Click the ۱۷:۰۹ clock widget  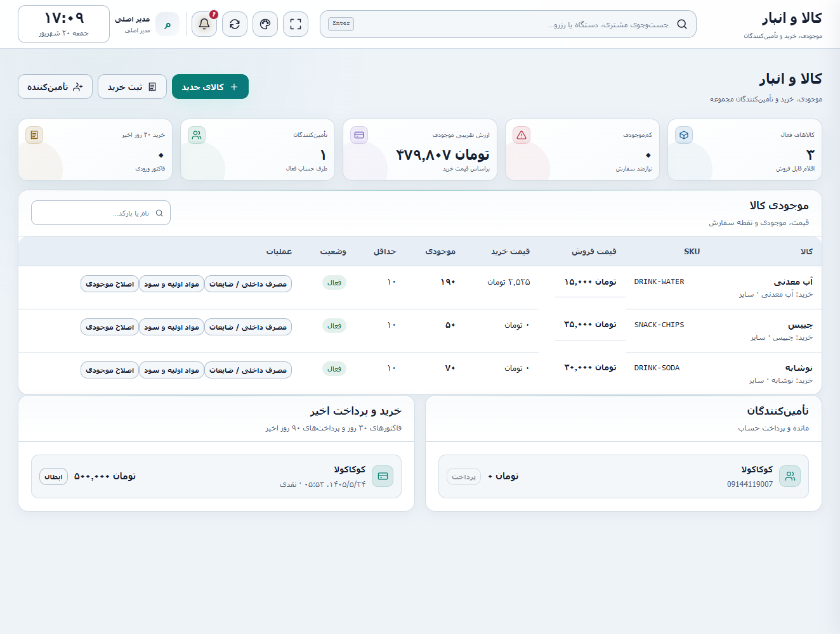click(63, 24)
